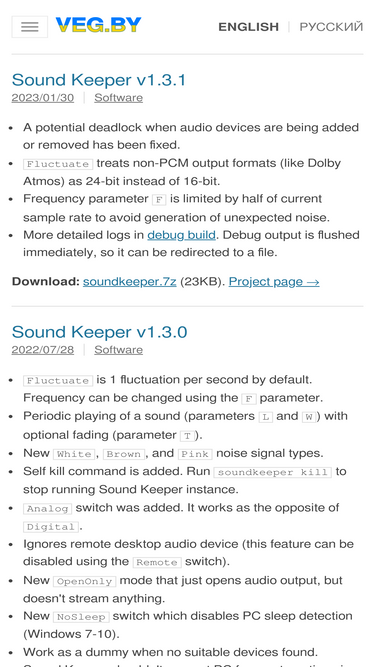Click the NoSleep code tag

[81, 617]
